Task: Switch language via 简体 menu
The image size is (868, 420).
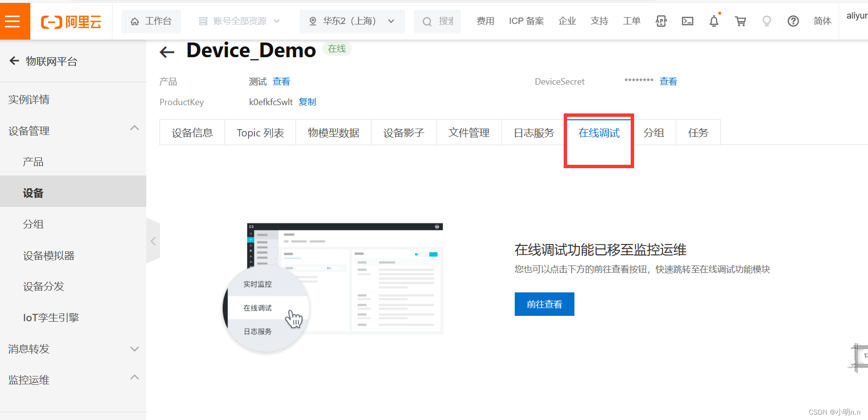Action: click(x=822, y=21)
